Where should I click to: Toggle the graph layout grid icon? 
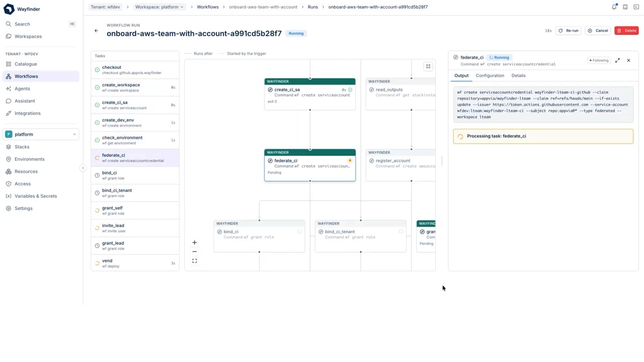428,66
